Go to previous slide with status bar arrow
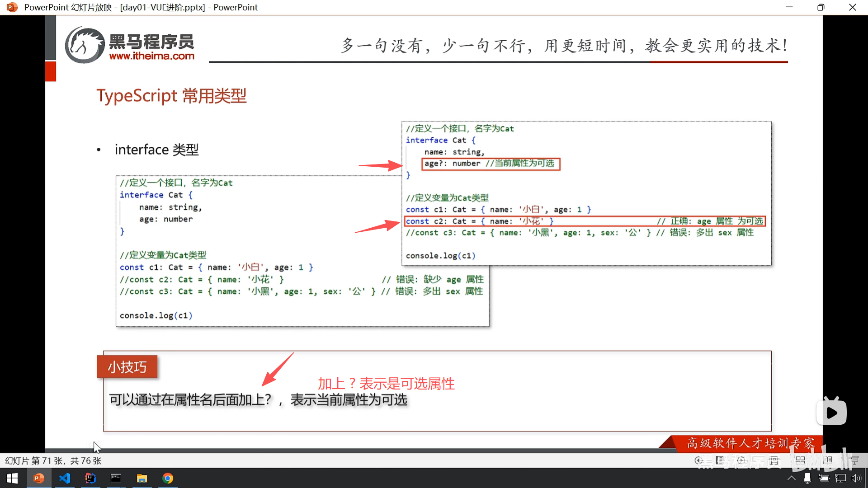This screenshot has height=488, width=868. pyautogui.click(x=698, y=460)
